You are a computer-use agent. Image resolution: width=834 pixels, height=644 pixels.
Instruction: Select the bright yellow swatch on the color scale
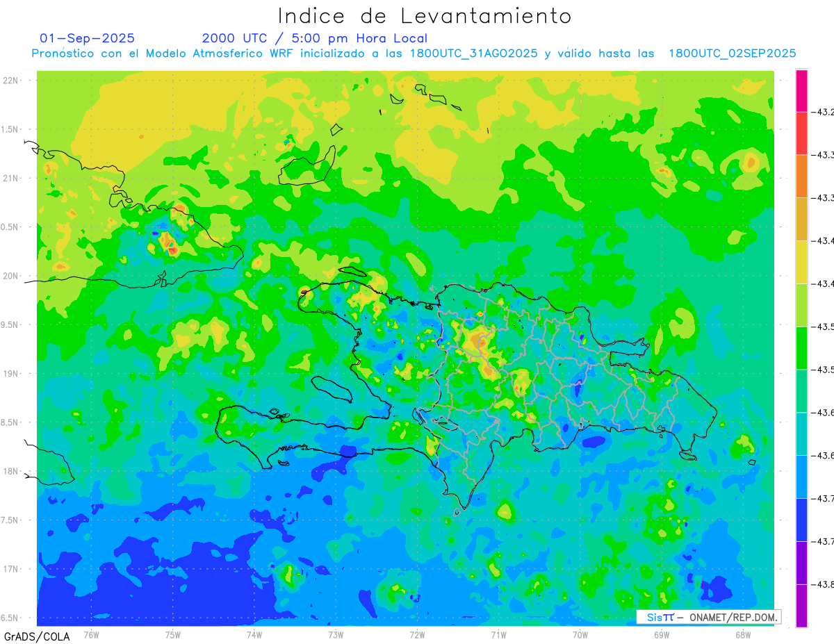[801, 262]
